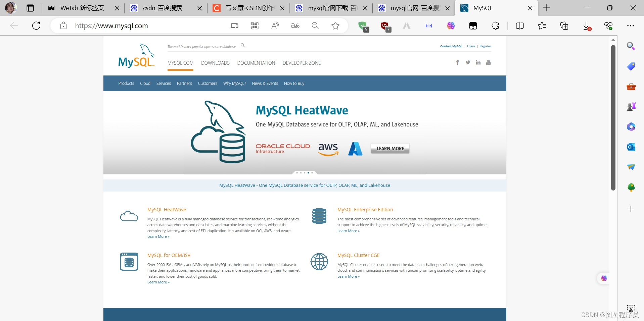Image resolution: width=644 pixels, height=321 pixels.
Task: Open Products in blue navigation bar
Action: click(x=126, y=84)
